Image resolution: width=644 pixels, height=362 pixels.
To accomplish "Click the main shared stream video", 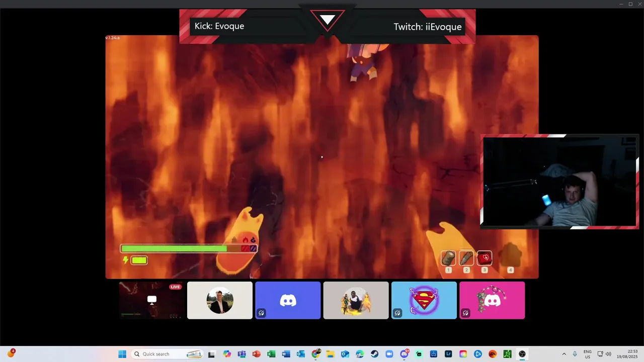I will click(x=322, y=157).
